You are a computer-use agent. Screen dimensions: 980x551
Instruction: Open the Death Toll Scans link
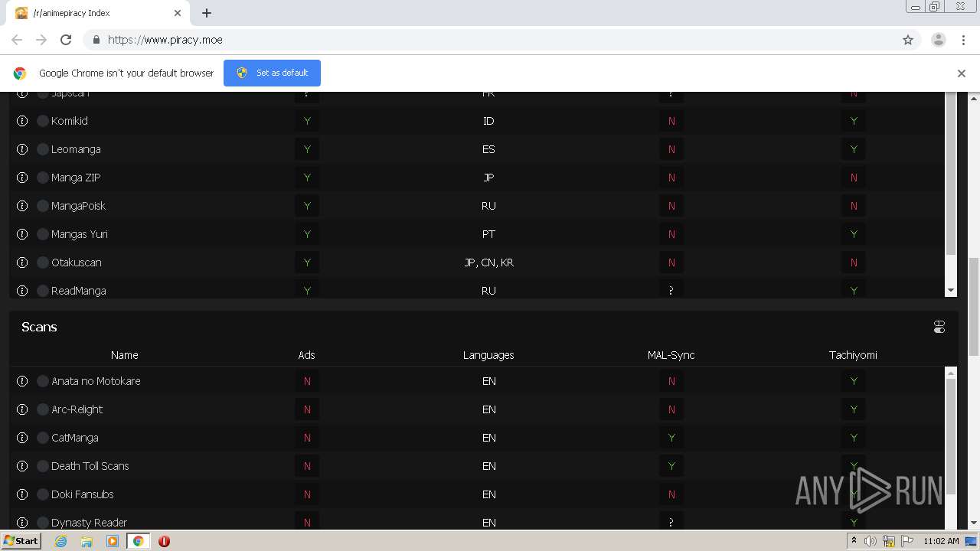point(90,466)
